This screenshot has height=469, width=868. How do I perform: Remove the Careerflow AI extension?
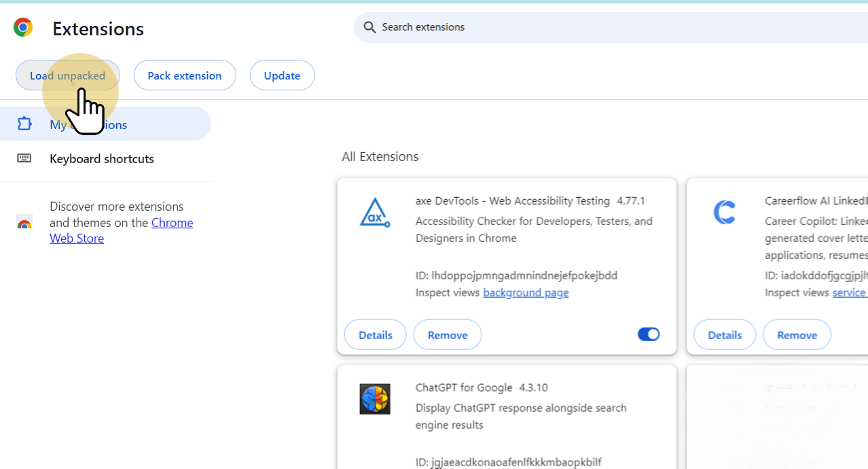(797, 335)
